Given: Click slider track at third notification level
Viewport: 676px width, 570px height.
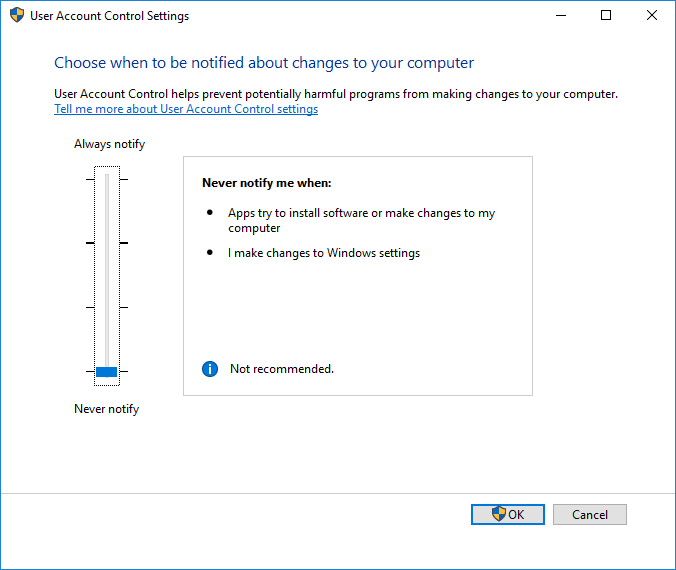Looking at the screenshot, I should [x=107, y=307].
